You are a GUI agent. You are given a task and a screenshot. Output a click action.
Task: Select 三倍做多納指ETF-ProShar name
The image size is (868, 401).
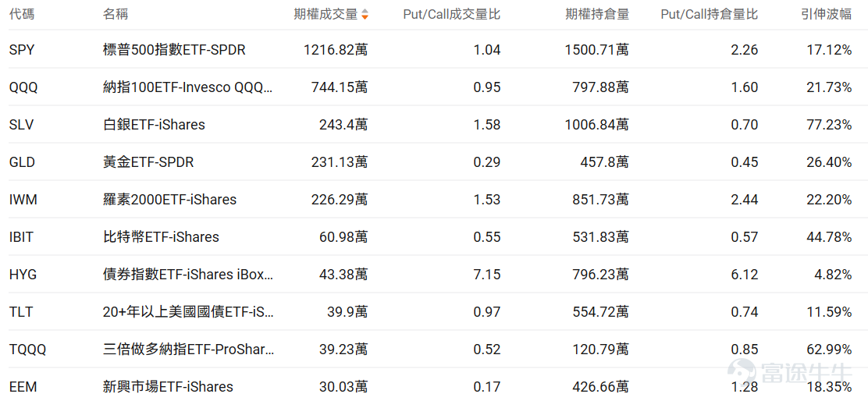pyautogui.click(x=187, y=349)
